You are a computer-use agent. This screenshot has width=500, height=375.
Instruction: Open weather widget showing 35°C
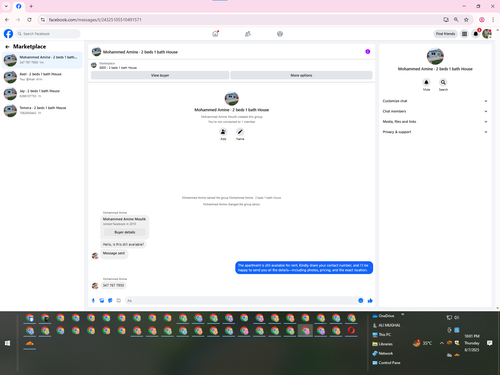(422, 343)
